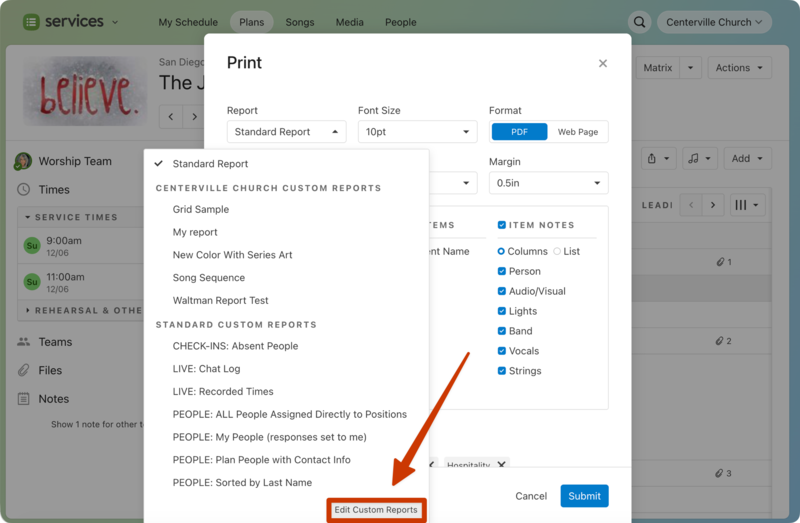Click the 9:00am Su badge
800x523 pixels.
[x=32, y=245]
